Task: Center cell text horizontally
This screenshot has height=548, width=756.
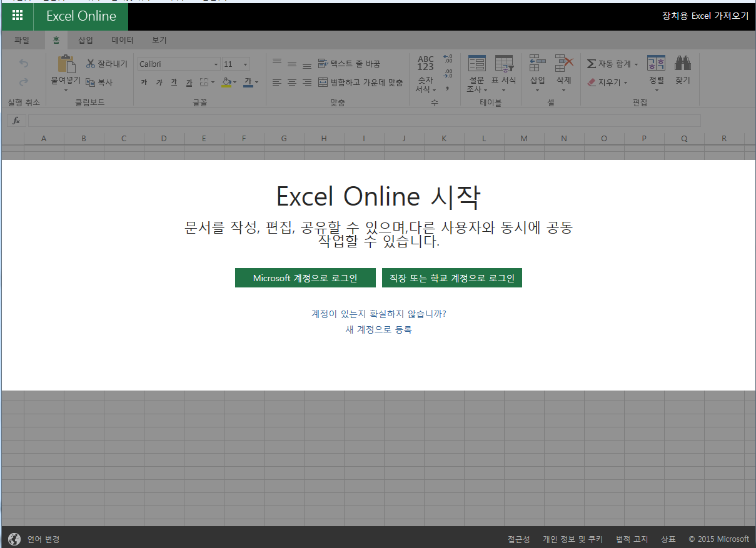Action: tap(292, 82)
